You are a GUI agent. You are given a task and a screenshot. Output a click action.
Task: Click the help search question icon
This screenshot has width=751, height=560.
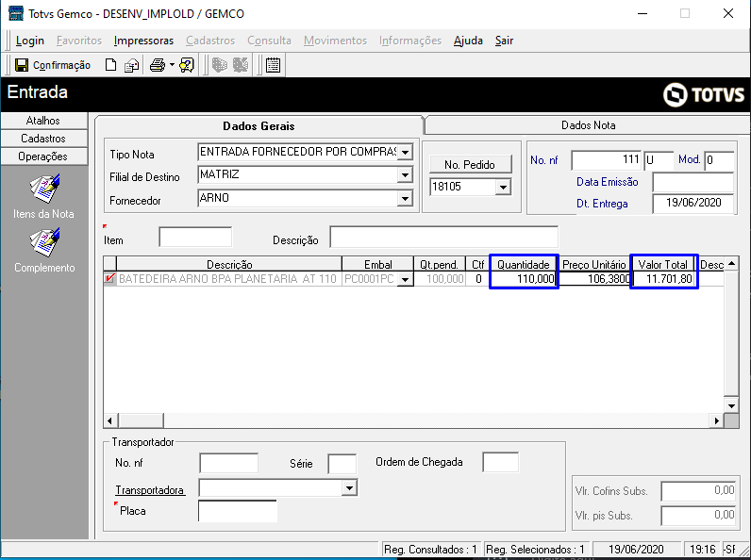(186, 65)
